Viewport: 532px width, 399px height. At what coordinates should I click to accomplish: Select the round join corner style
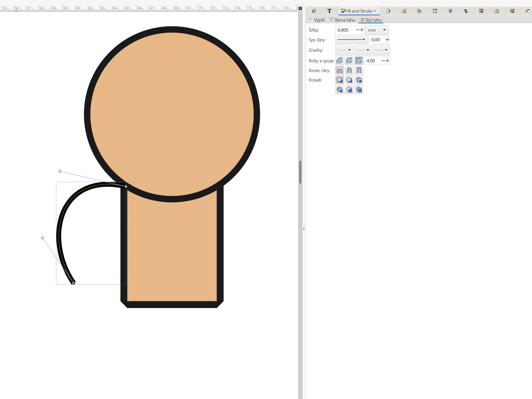[x=349, y=61]
